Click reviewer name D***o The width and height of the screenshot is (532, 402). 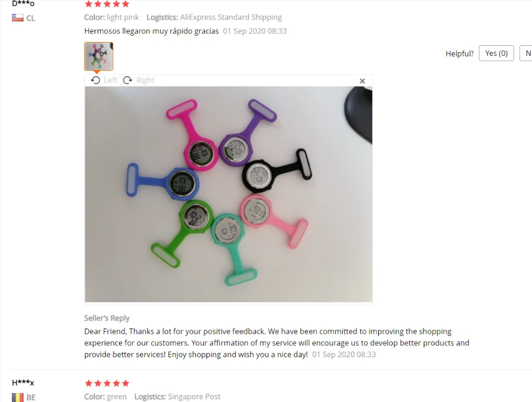(x=23, y=4)
